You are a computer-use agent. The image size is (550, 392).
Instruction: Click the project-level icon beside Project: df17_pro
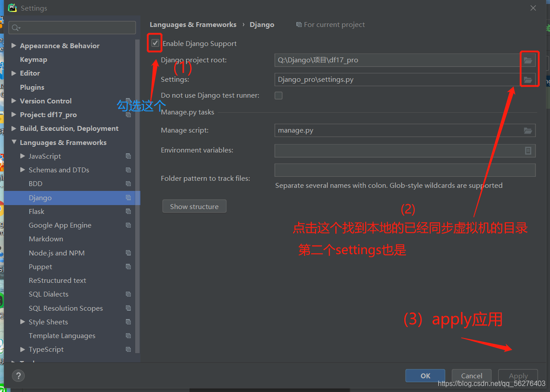coord(128,115)
